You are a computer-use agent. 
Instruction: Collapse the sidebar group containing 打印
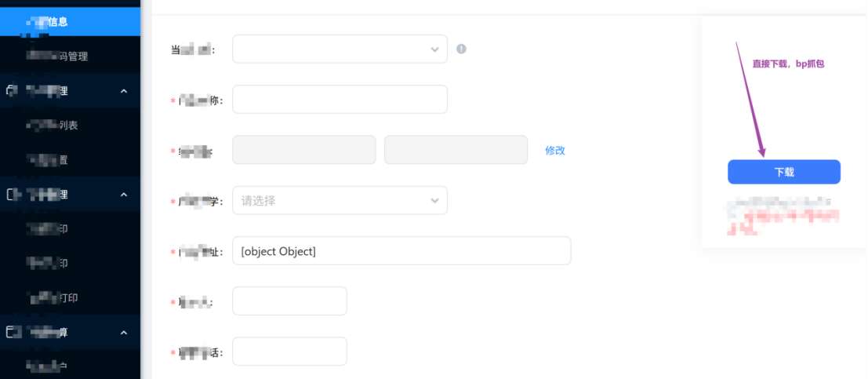pos(124,195)
